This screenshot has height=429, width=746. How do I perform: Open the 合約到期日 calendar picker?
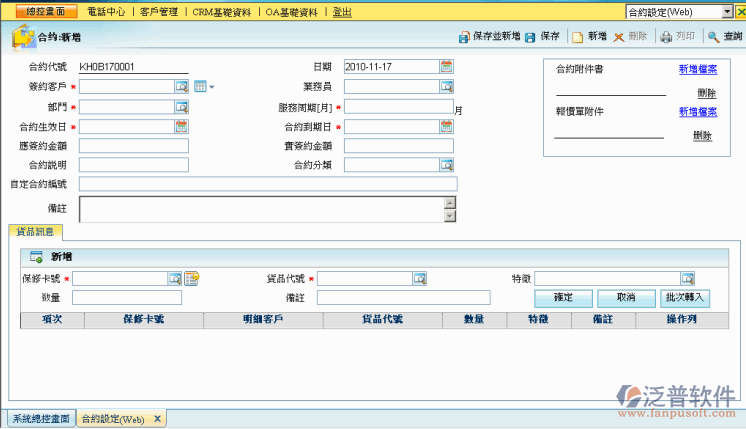coord(446,127)
